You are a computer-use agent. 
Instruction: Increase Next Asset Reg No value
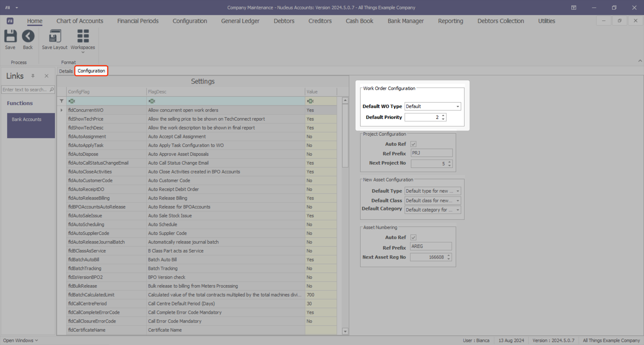448,256
